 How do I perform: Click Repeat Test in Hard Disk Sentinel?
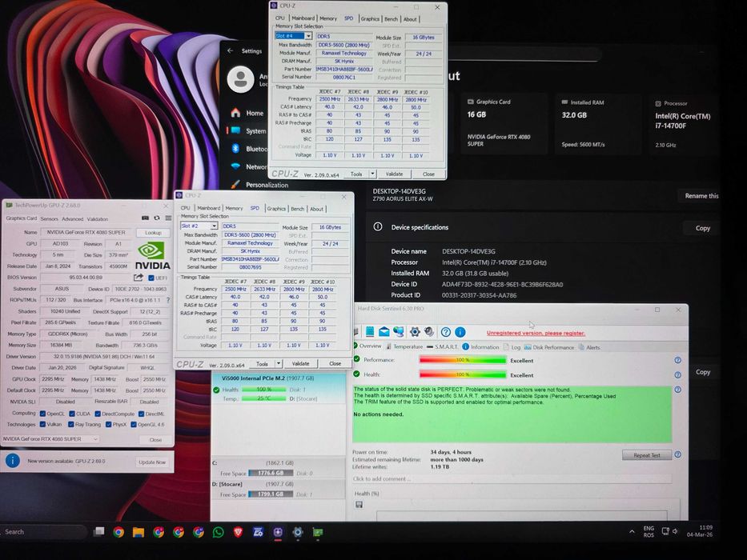click(x=647, y=455)
